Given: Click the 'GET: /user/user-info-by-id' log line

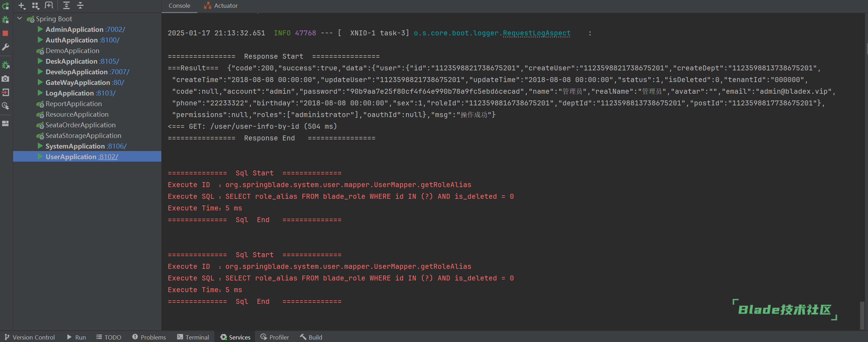Looking at the screenshot, I should 252,126.
